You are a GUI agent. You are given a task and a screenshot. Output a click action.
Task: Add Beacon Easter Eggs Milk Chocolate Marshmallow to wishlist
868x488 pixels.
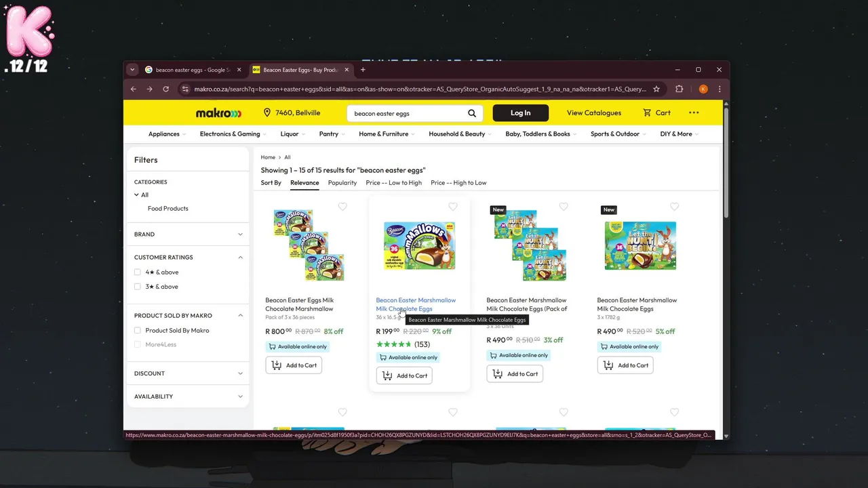tap(342, 207)
